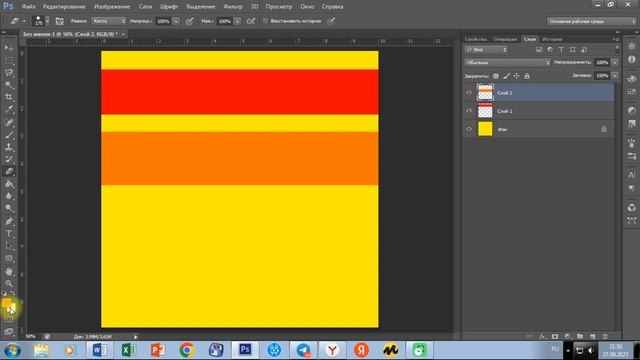Select the Blur tool

point(9,196)
